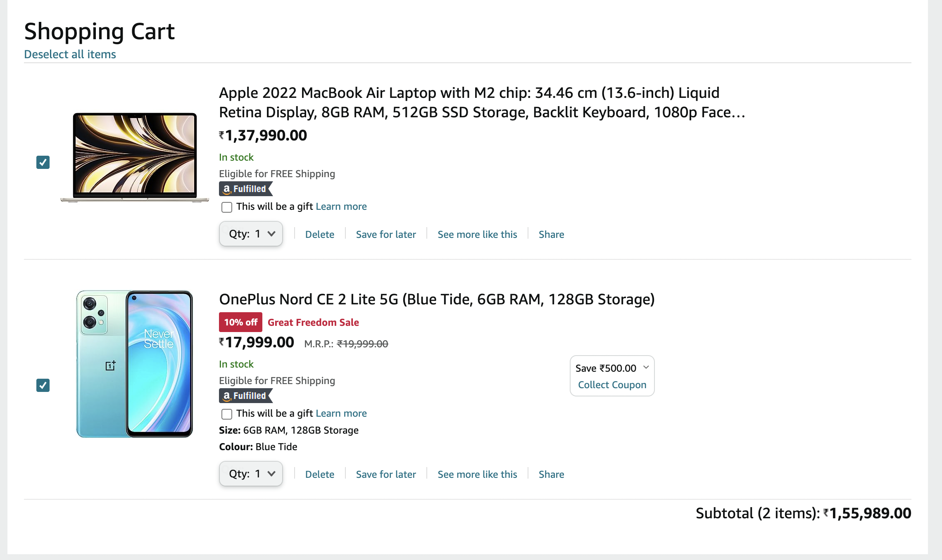Expand the Save ₹500.00 coupon chevron

(646, 368)
